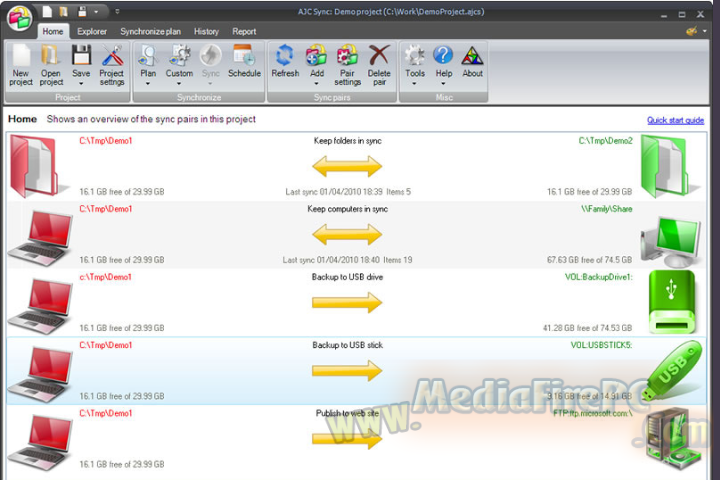Click the style options icon beside the ribbon tabs
This screenshot has height=480, width=720.
692,31
